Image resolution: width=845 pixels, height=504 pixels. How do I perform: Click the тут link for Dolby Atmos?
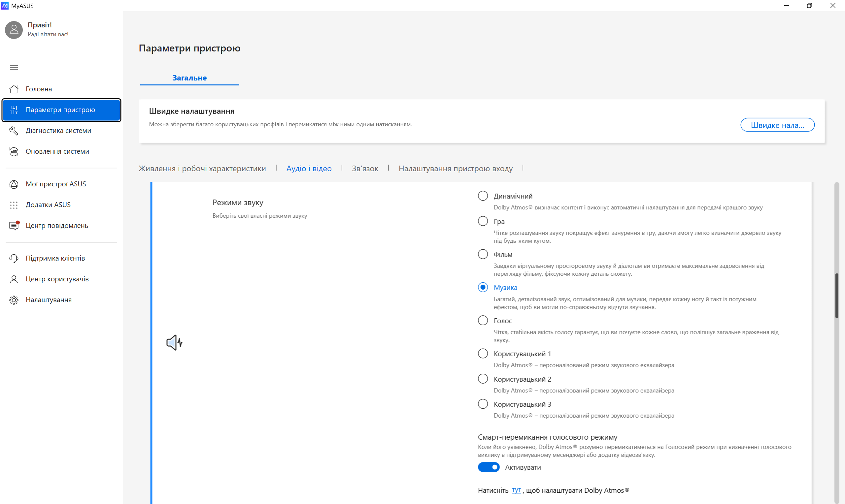[516, 490]
